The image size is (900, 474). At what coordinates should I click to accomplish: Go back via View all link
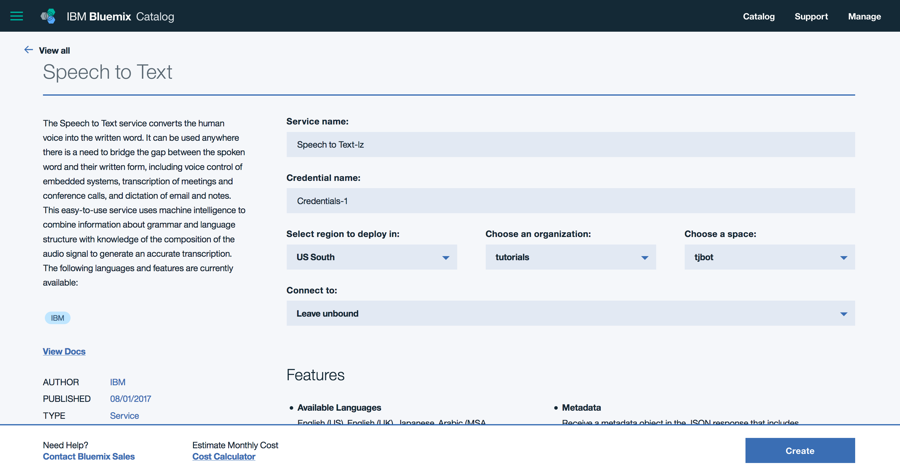[x=55, y=50]
